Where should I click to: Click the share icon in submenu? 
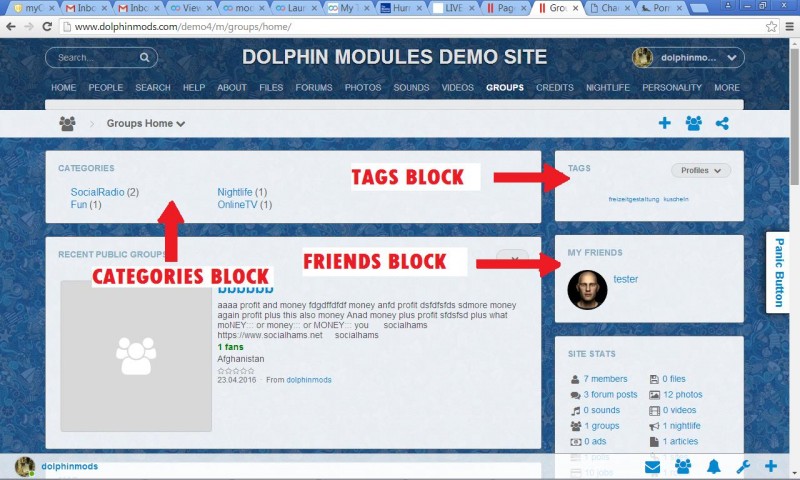pos(722,123)
